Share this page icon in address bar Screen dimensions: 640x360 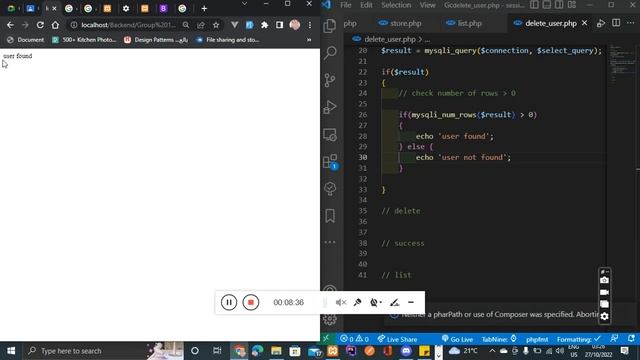pos(201,25)
